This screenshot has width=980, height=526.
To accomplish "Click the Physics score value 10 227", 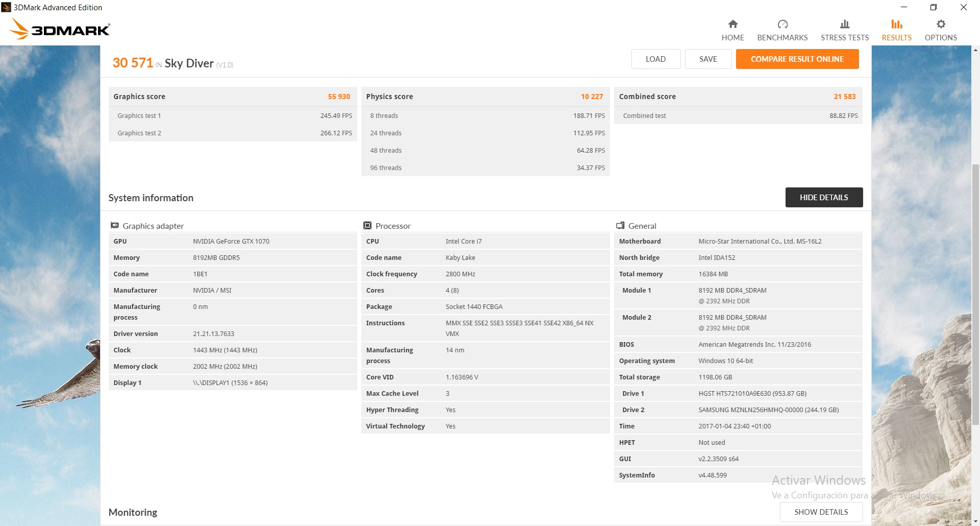I will [592, 96].
